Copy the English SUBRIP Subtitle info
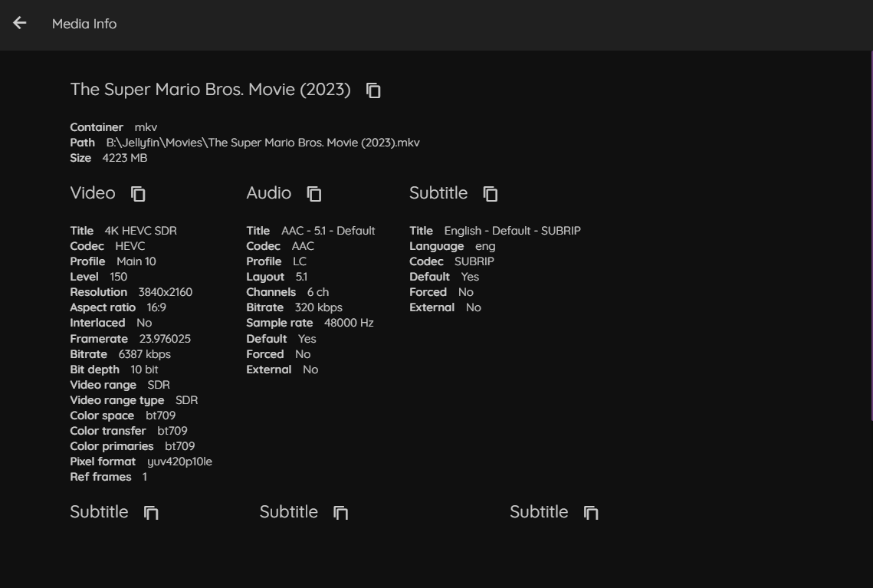The height and width of the screenshot is (588, 873). 491,194
